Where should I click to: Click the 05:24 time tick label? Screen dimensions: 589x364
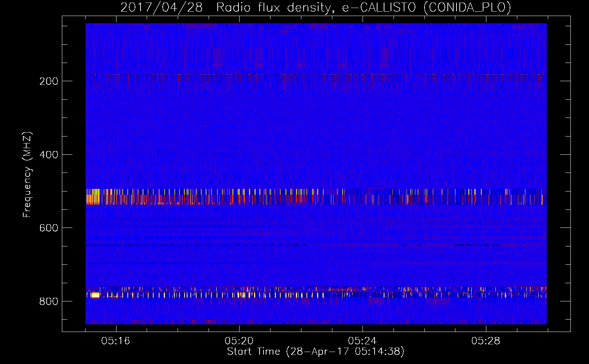[363, 341]
